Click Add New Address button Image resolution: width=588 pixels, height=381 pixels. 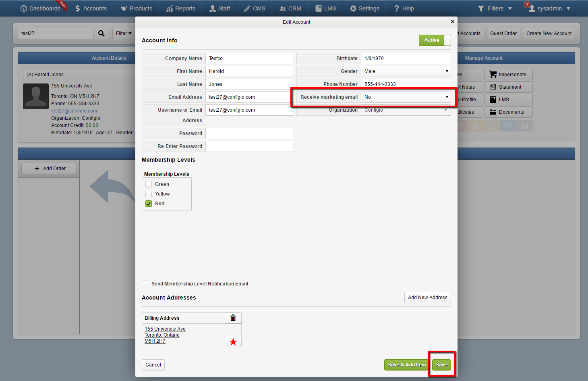point(428,298)
